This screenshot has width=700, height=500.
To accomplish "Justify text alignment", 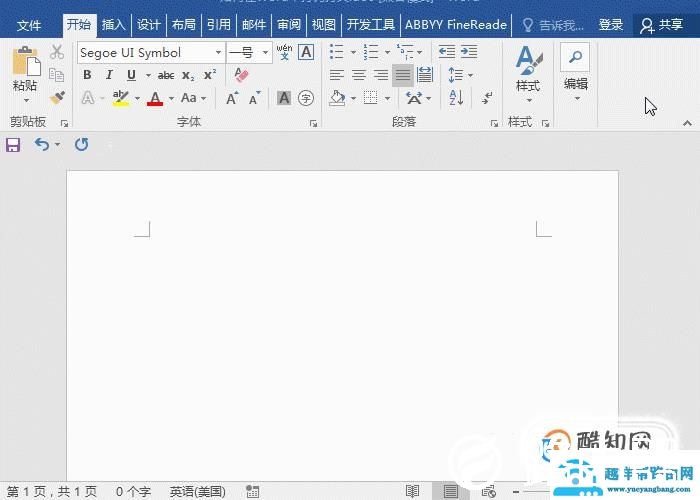I will (x=403, y=75).
